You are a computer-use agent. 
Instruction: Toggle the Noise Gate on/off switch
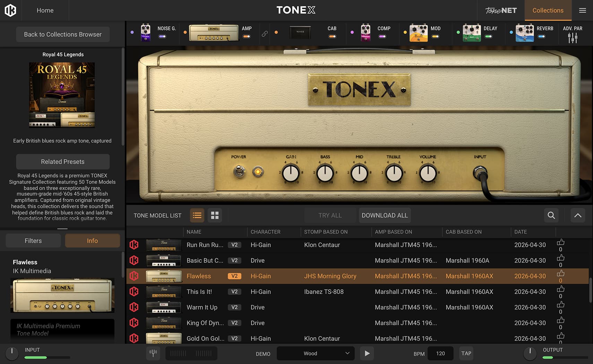(x=162, y=36)
